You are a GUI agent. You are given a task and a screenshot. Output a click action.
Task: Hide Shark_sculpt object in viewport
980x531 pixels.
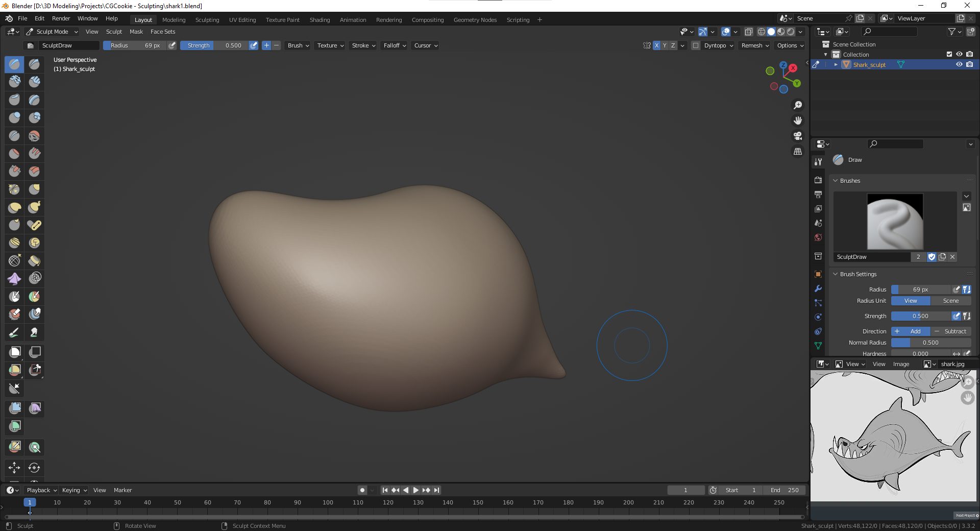pos(959,65)
